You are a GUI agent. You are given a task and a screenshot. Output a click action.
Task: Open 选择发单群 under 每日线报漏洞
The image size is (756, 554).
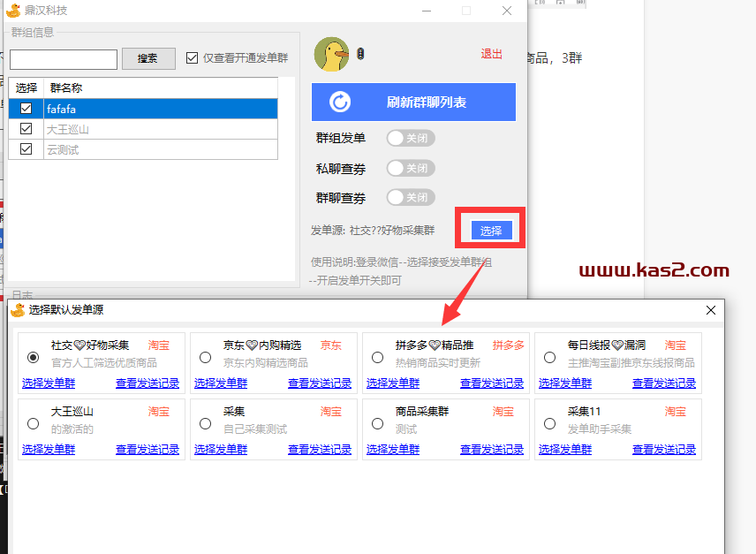565,383
